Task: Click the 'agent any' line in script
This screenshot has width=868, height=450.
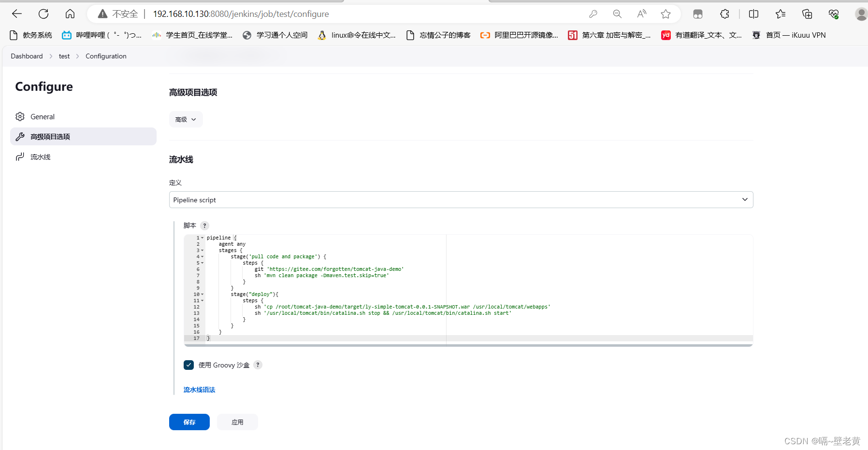Action: [232, 244]
